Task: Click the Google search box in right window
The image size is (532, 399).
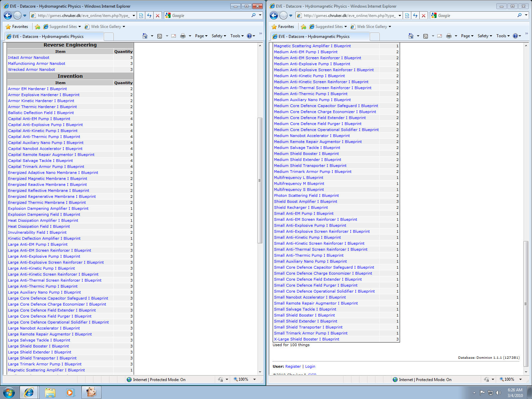Action: point(477,15)
